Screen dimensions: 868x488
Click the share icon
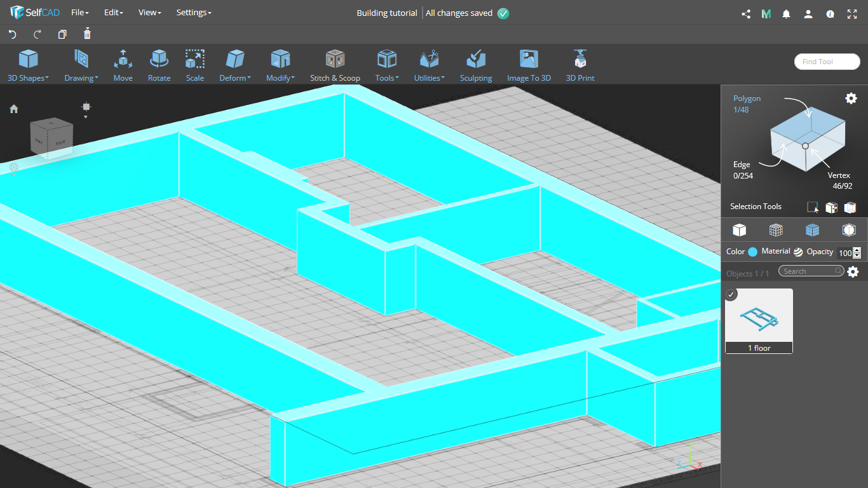coord(746,13)
